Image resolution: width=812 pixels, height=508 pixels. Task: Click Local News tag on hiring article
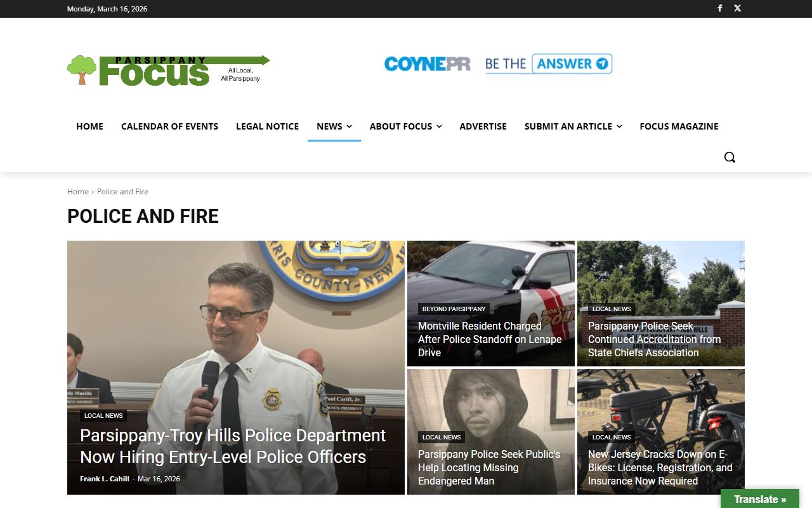[103, 416]
